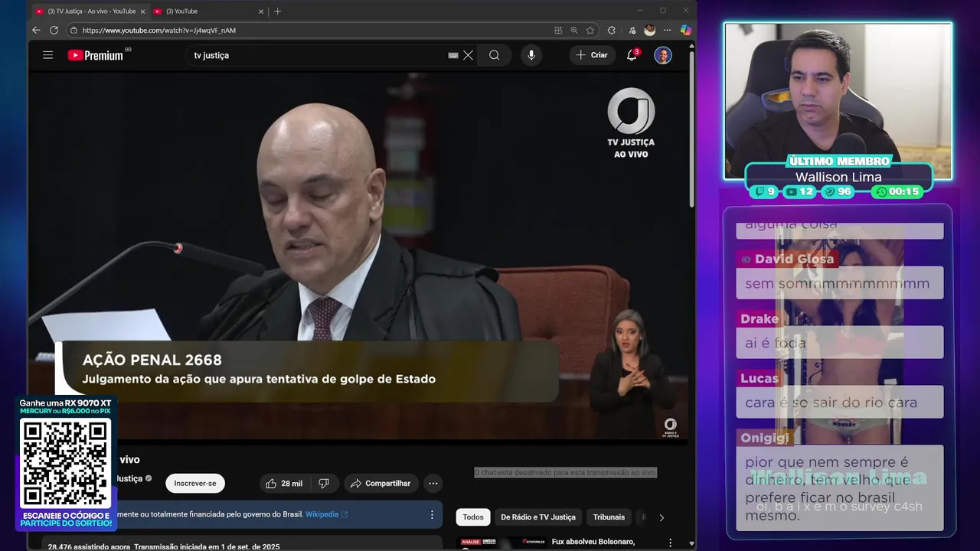Open YouTube account avatar menu

pyautogui.click(x=663, y=55)
